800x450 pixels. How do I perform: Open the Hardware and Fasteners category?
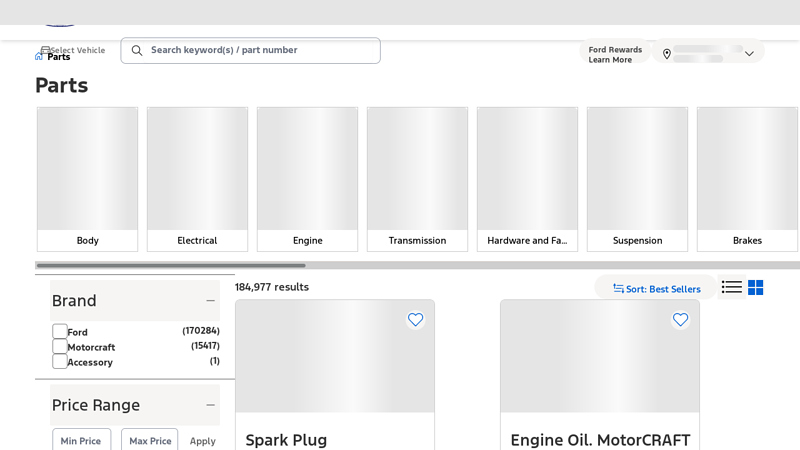click(x=528, y=179)
